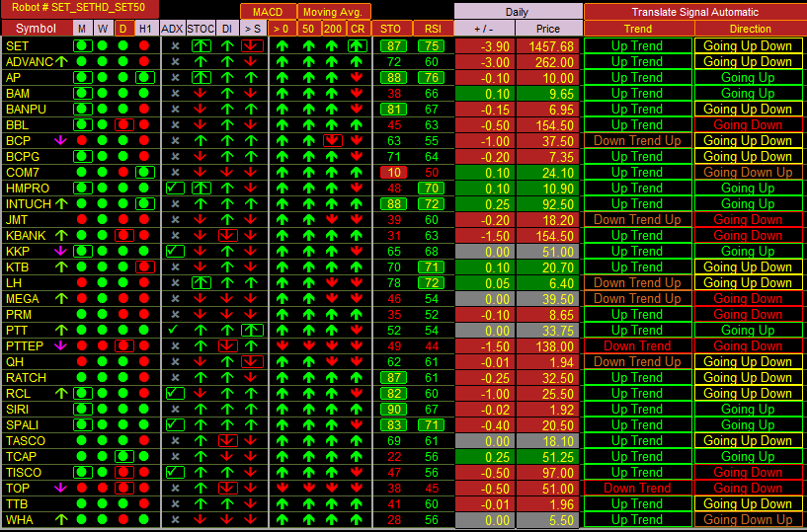Click BCP row's boxed red 200 arrow
Viewport: 807px width, 532px height.
tap(333, 140)
